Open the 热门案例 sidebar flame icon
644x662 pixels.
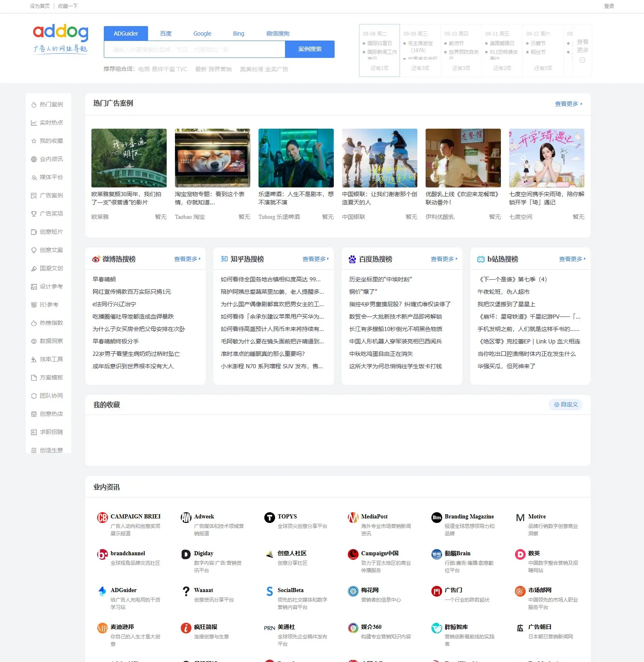(34, 105)
